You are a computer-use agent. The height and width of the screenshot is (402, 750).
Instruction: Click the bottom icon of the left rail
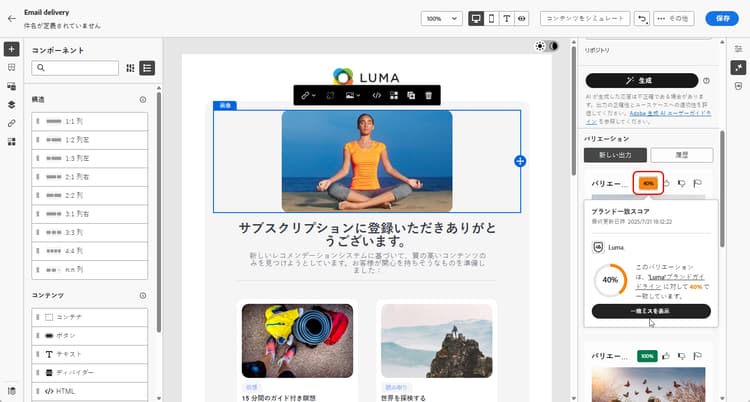click(11, 391)
